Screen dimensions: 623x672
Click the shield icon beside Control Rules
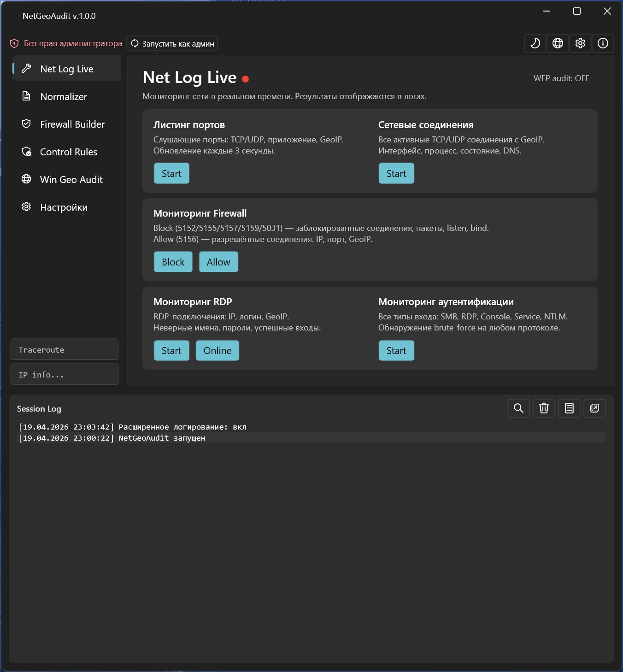tap(26, 152)
